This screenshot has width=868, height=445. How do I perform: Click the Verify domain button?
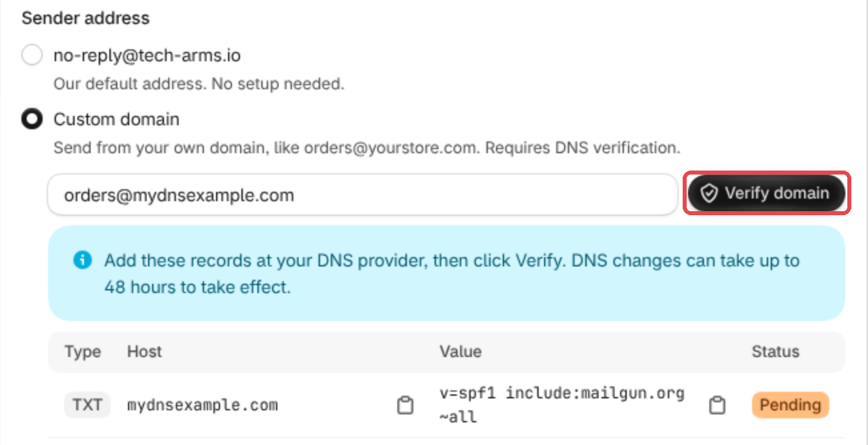point(767,194)
